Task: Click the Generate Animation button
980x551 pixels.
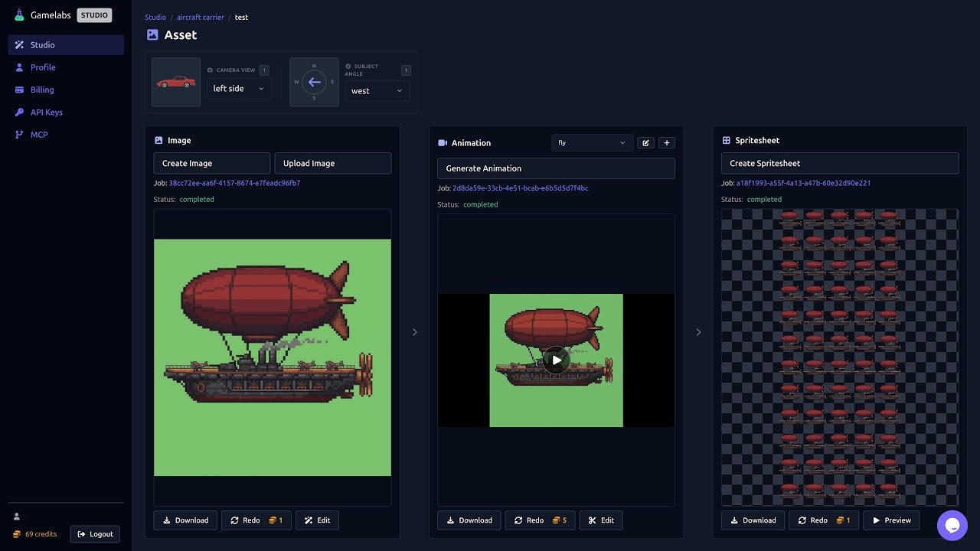Action: 556,168
